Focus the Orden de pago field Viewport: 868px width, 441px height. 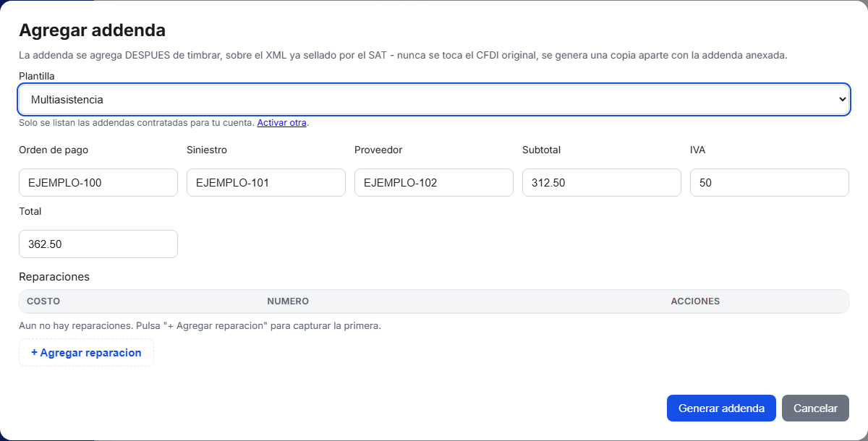[98, 183]
